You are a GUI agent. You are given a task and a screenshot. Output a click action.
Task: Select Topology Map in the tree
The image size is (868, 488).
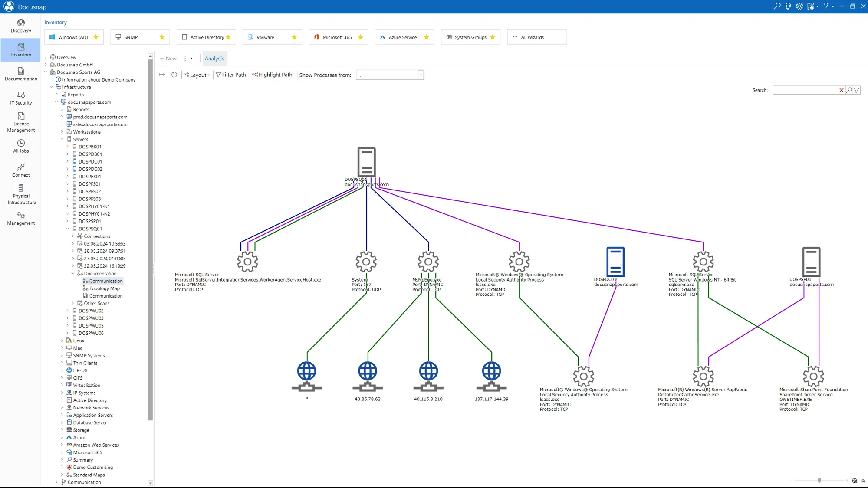pos(104,288)
